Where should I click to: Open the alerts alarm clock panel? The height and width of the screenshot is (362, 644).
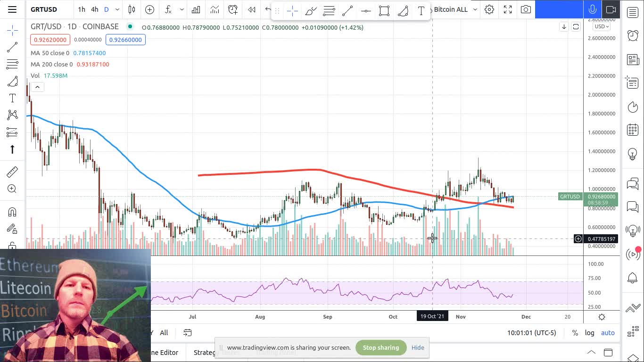tap(633, 36)
